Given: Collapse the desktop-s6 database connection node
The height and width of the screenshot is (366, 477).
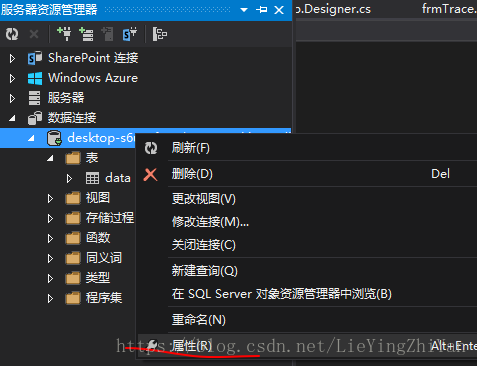Looking at the screenshot, I should pos(31,138).
